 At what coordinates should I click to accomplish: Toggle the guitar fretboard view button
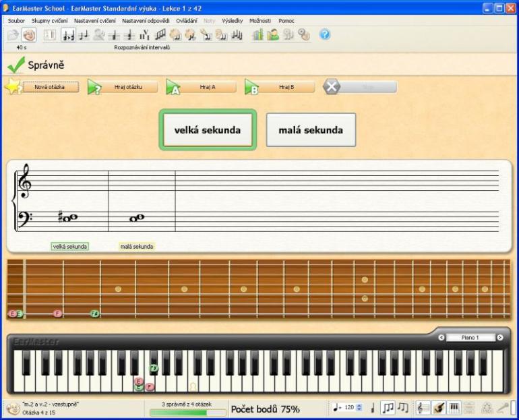[x=439, y=408]
